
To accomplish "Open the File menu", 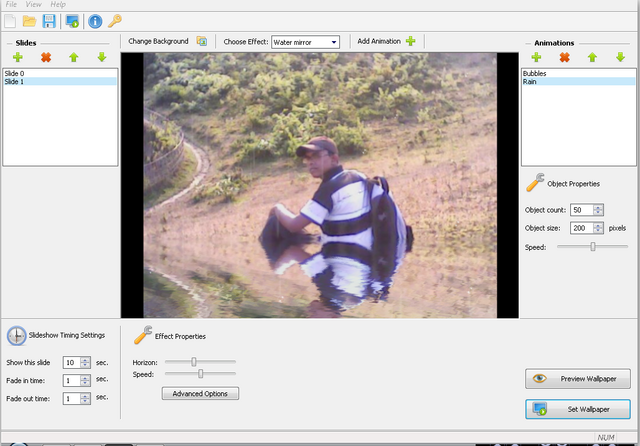I will point(11,5).
